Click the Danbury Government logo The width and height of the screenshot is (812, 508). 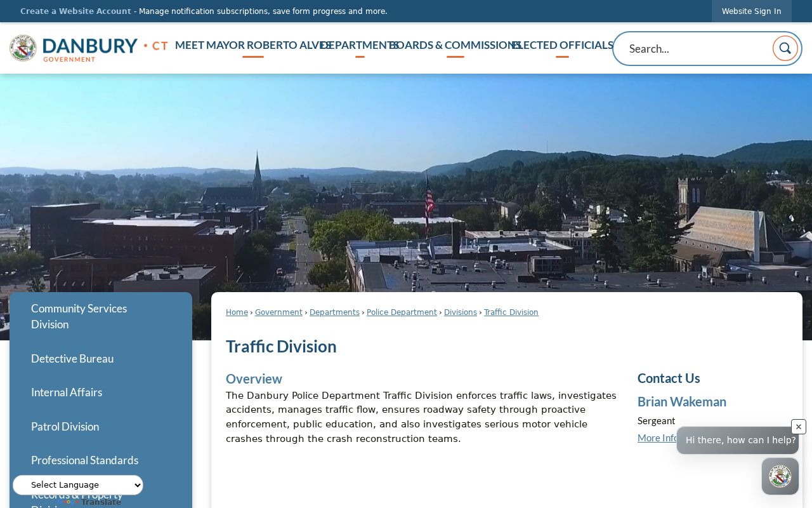pos(89,48)
